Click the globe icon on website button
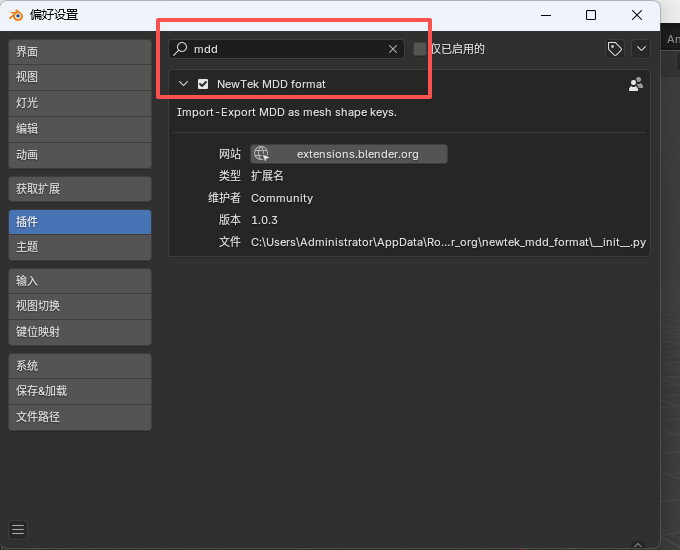 click(261, 154)
